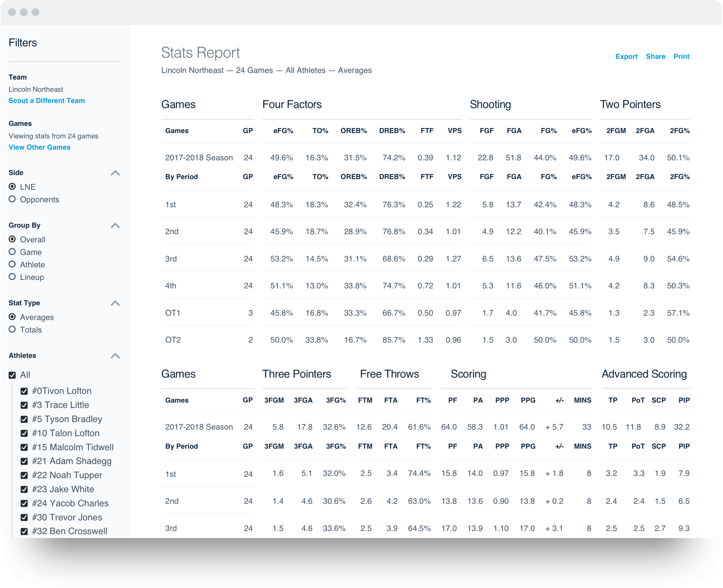The height and width of the screenshot is (588, 723).
Task: Export the stats report
Action: point(626,56)
